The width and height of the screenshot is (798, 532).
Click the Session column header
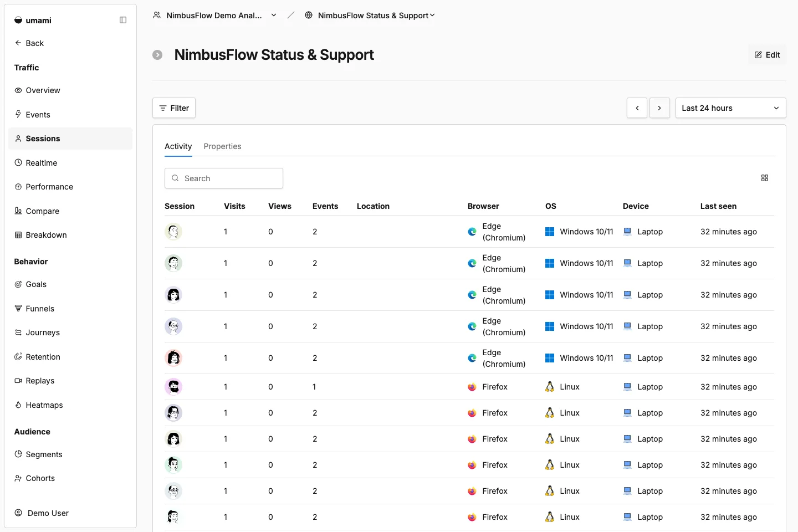coord(180,206)
